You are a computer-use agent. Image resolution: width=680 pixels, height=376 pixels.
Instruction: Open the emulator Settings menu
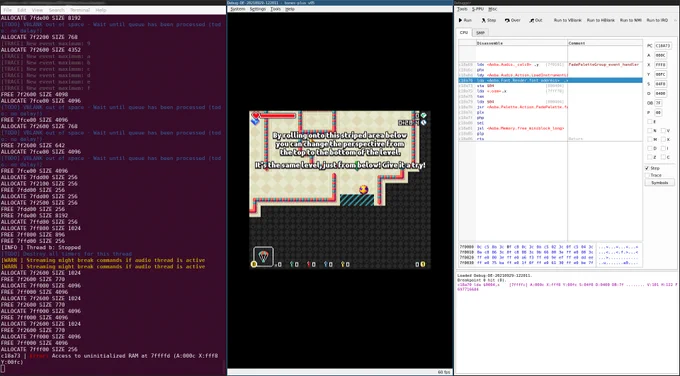[x=258, y=9]
